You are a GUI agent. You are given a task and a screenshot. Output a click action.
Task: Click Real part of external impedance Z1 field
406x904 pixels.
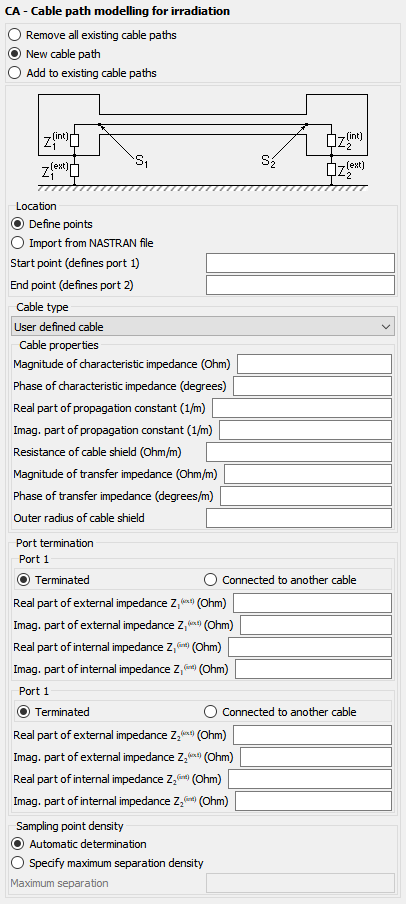coord(313,603)
